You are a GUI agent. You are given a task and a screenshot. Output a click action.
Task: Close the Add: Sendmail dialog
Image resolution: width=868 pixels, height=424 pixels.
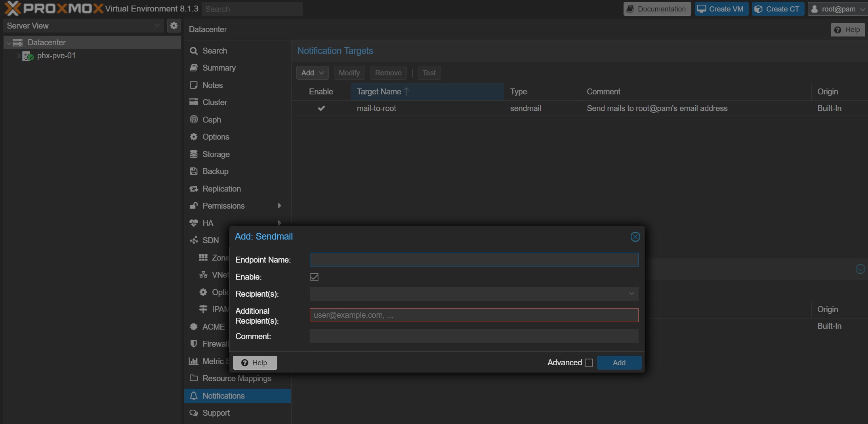pyautogui.click(x=635, y=237)
